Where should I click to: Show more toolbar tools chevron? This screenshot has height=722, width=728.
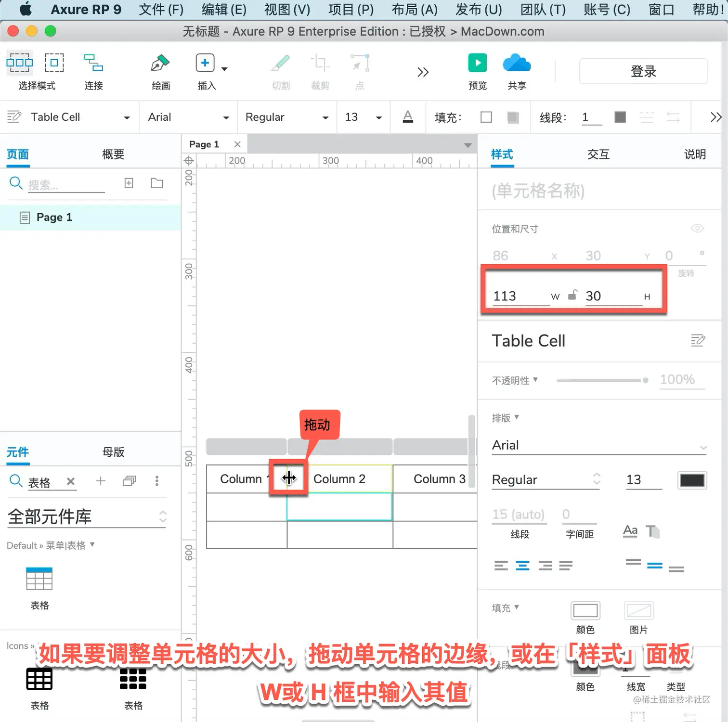pyautogui.click(x=423, y=72)
